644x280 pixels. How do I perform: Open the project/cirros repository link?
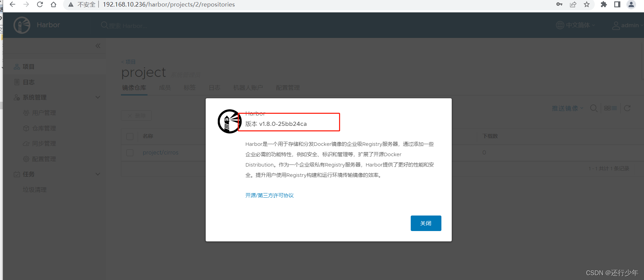pos(161,152)
